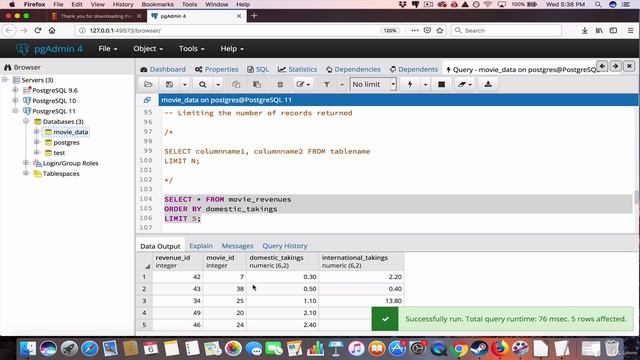Click the domestic_takings column header
The image size is (640, 360).
point(282,261)
